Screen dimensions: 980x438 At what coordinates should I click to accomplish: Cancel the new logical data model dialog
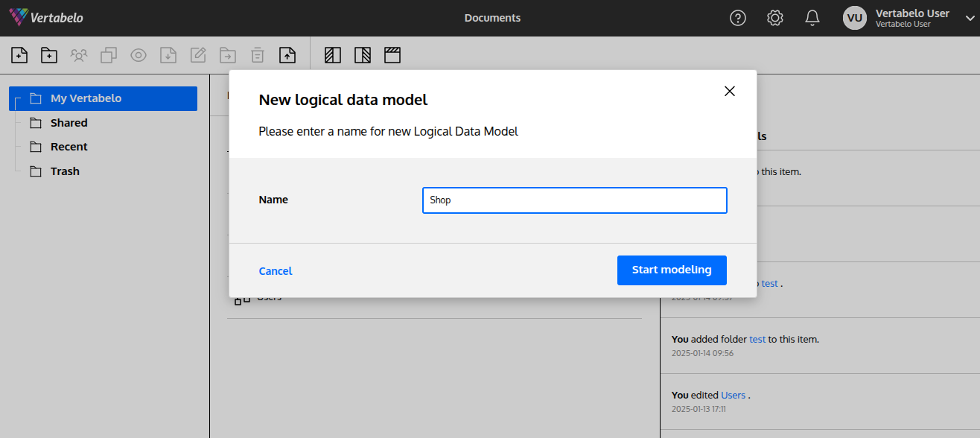(x=275, y=270)
